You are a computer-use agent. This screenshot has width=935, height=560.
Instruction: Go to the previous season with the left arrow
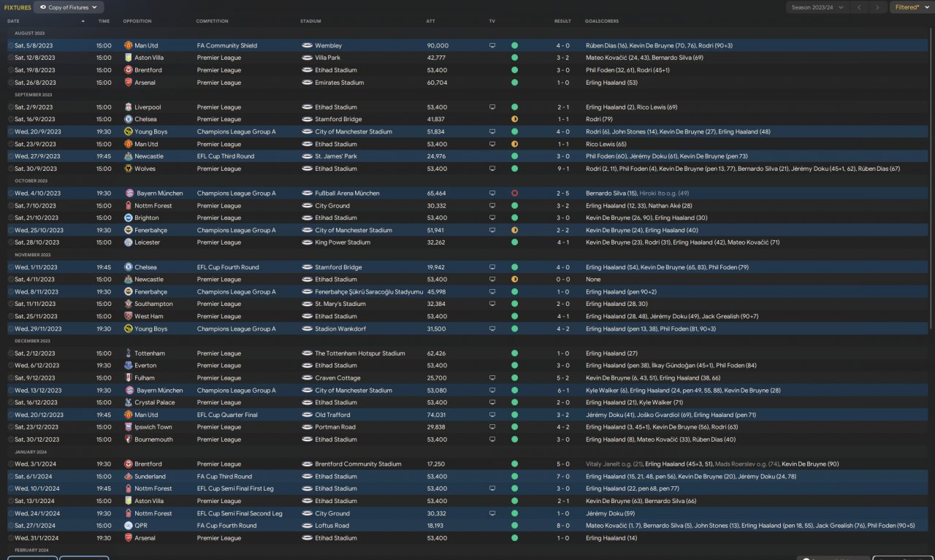859,7
